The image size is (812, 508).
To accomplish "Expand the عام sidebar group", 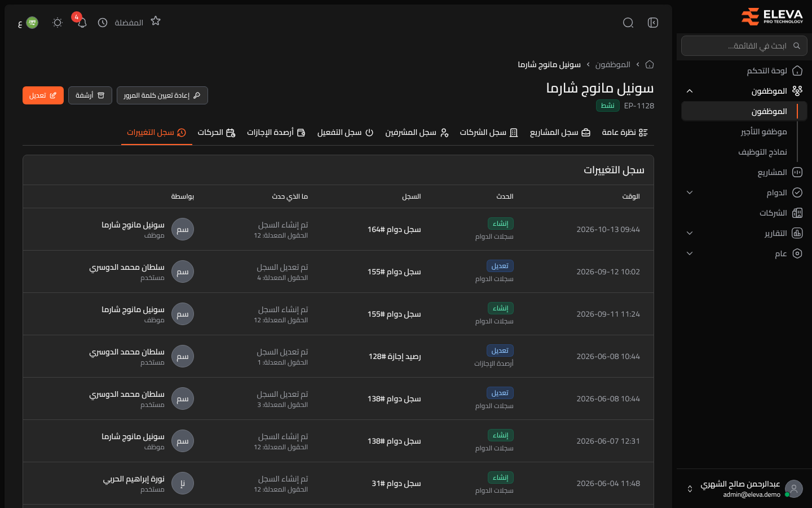I will 744,253.
